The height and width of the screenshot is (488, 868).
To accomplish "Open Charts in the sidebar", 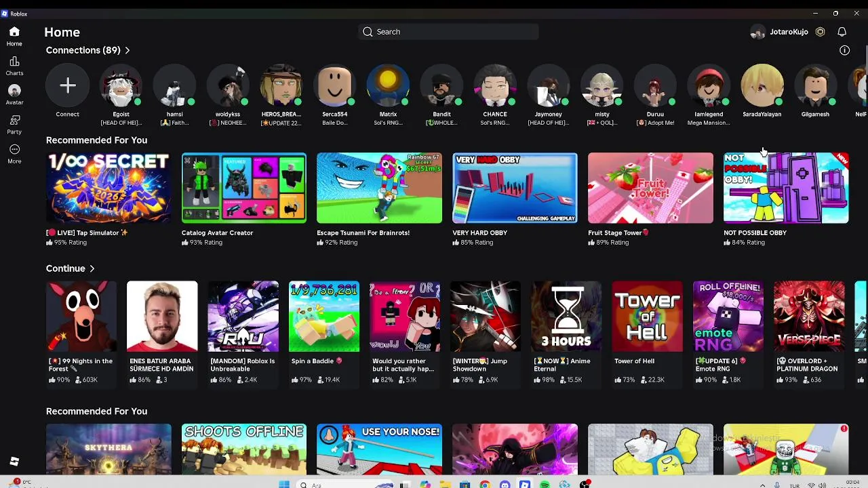I will coord(14,66).
